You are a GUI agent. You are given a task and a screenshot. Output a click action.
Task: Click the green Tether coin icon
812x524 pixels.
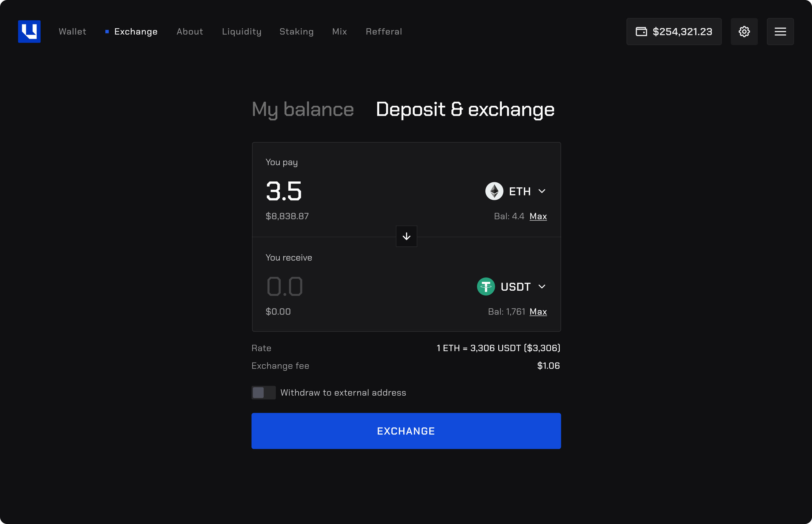(x=486, y=286)
